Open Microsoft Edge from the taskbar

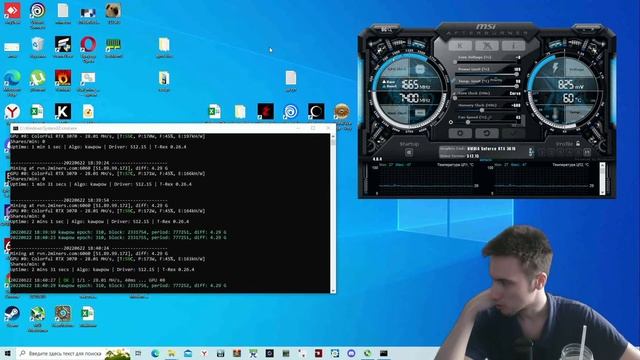(x=155, y=353)
